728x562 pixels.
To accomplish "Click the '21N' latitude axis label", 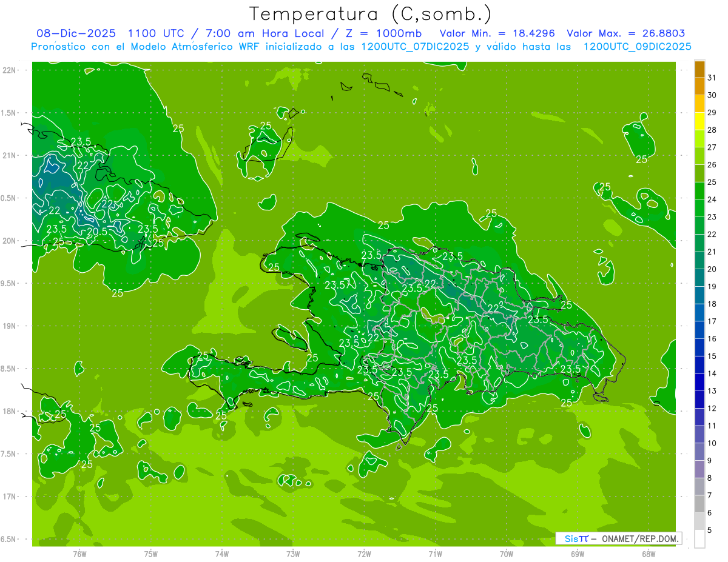I will click(x=10, y=156).
